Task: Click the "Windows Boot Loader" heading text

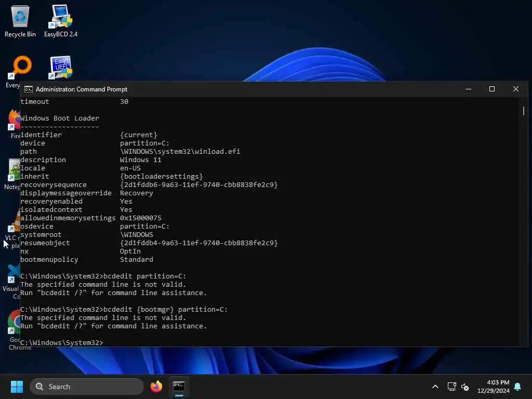Action: (x=60, y=118)
